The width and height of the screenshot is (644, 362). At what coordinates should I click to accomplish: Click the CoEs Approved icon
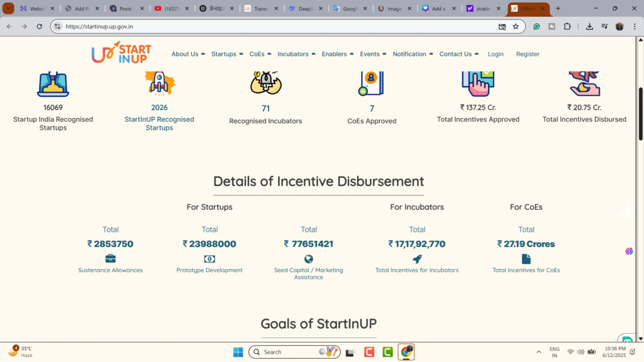coord(371,84)
